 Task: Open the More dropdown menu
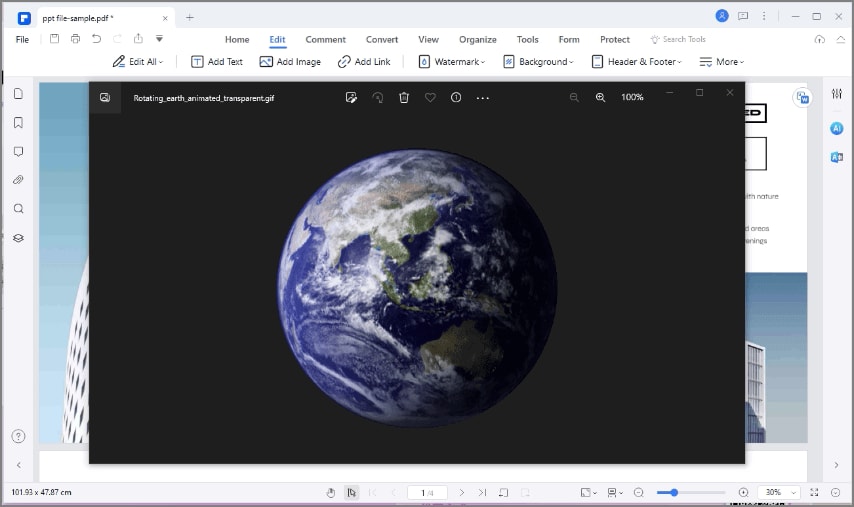722,62
